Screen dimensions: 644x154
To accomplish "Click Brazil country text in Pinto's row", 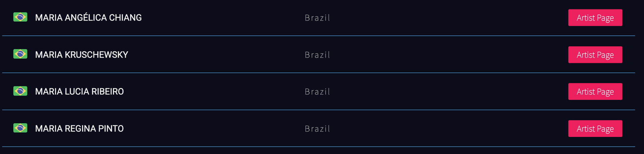I will pyautogui.click(x=317, y=129).
